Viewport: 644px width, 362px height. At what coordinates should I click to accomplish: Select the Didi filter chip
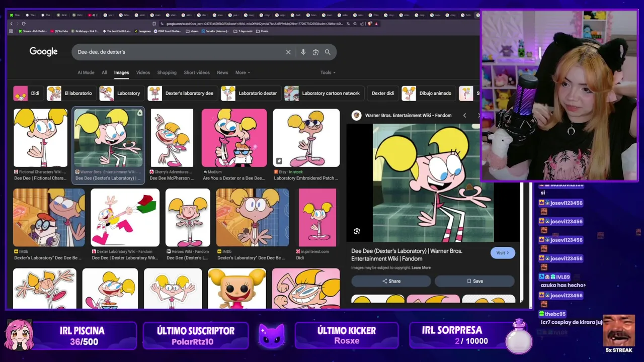coord(28,93)
